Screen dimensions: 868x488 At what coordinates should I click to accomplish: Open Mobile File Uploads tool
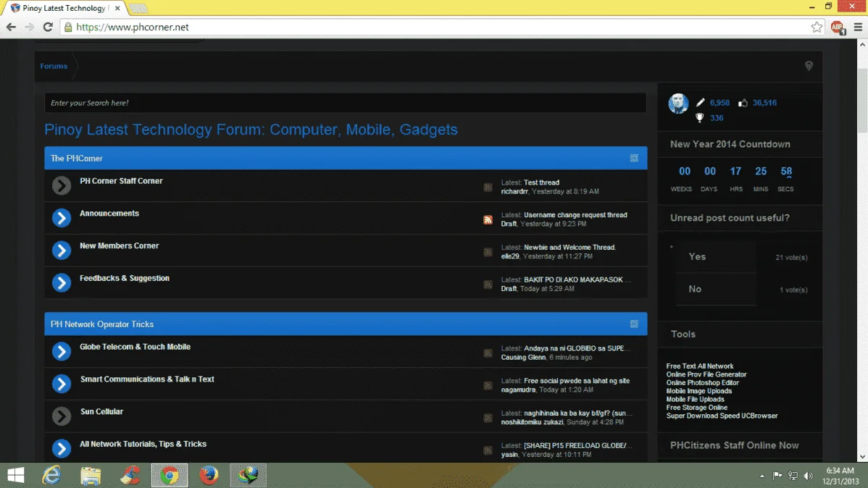(x=696, y=400)
